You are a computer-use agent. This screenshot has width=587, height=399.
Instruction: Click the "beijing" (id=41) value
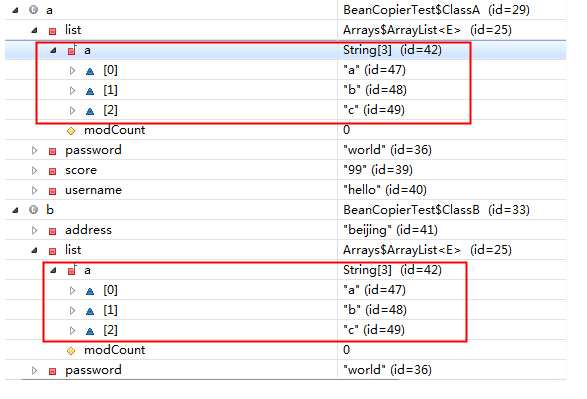(x=390, y=230)
